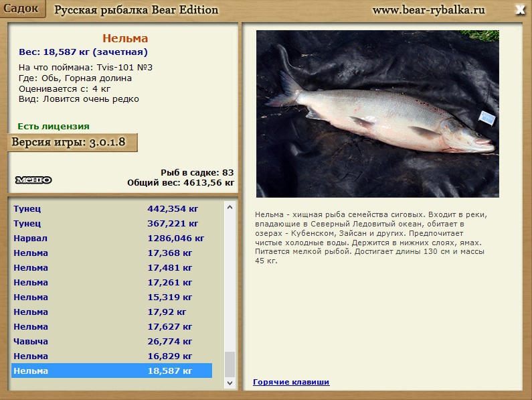The width and height of the screenshot is (532, 400).
Task: Select Чавыча 26,774 кг entry
Action: [x=111, y=341]
